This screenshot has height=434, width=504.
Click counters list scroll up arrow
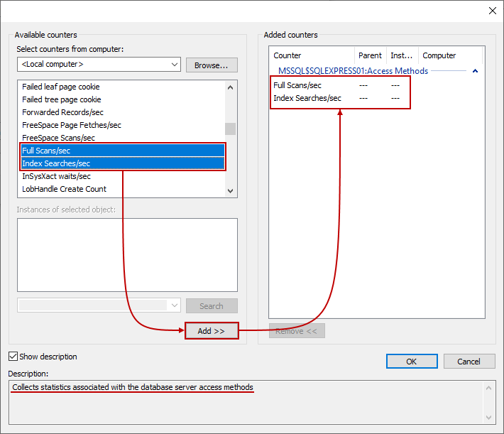[230, 87]
